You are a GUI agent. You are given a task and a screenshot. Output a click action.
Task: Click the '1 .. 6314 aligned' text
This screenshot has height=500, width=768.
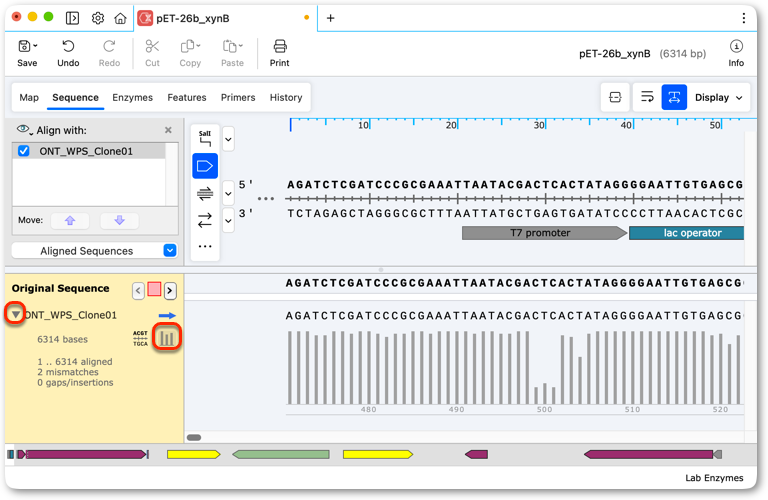click(74, 361)
